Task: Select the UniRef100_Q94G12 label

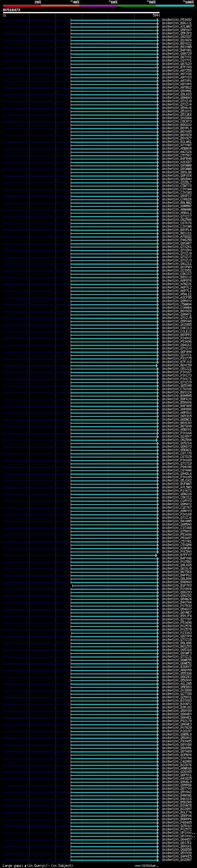Action: click(x=177, y=345)
